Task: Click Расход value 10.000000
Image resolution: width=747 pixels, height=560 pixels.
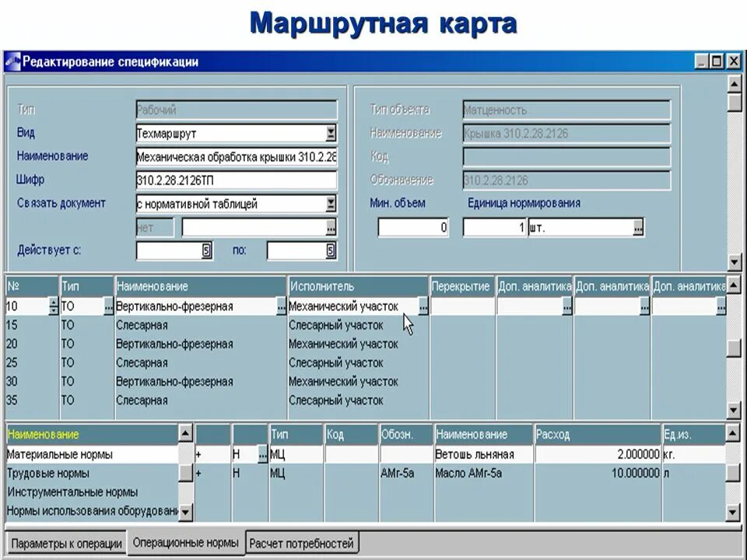Action: [x=598, y=474]
